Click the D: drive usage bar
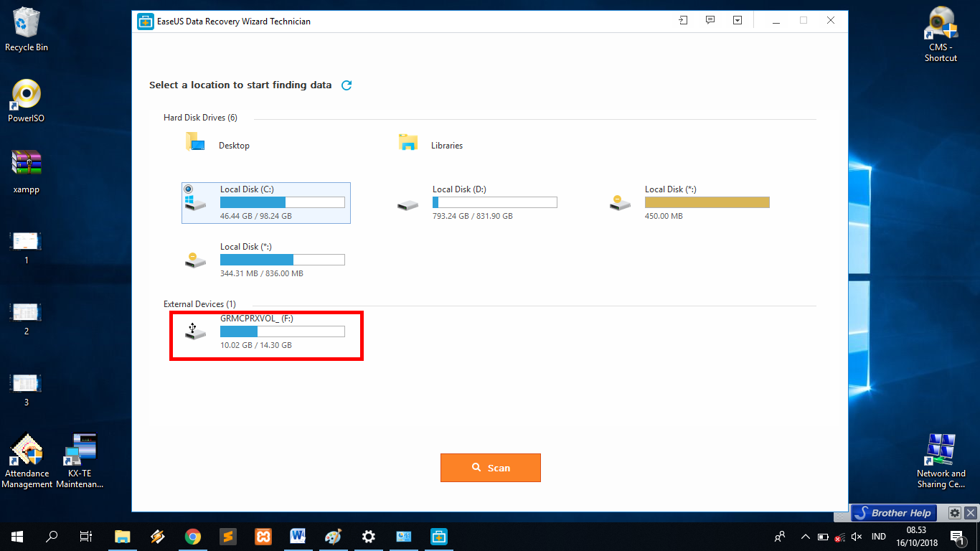The image size is (980, 551). coord(494,202)
